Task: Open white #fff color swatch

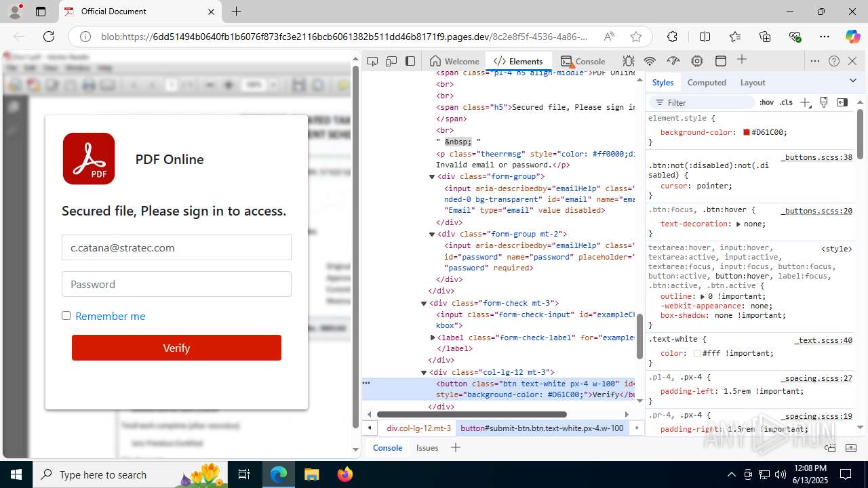Action: click(697, 353)
